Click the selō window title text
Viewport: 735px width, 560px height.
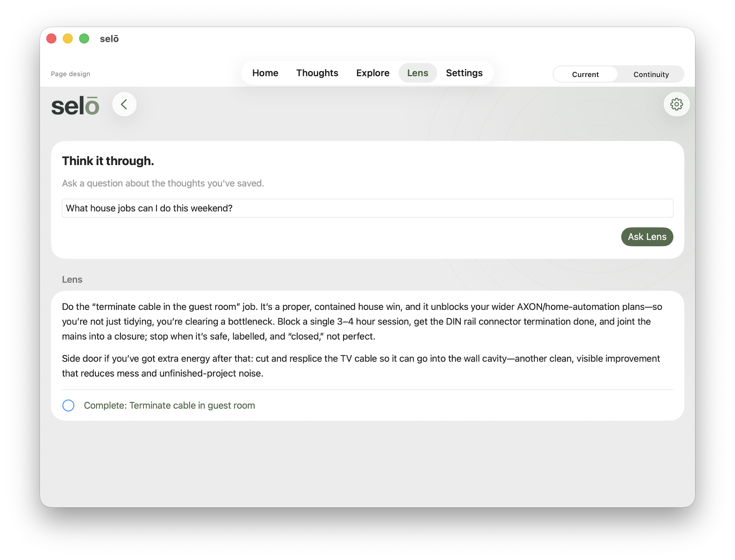point(109,39)
